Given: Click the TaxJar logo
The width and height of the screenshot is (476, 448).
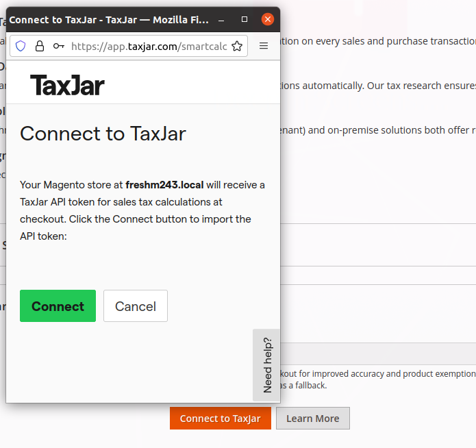Looking at the screenshot, I should (67, 86).
